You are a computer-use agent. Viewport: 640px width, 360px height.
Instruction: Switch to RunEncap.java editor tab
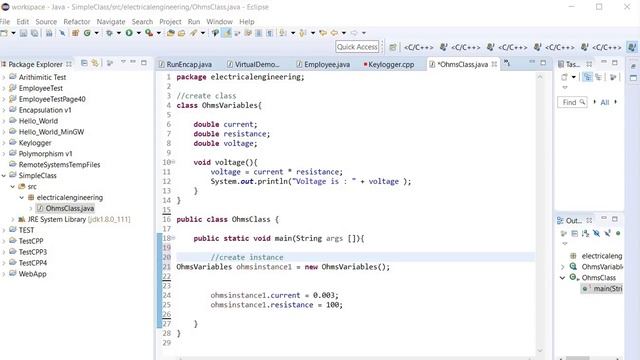pos(185,64)
